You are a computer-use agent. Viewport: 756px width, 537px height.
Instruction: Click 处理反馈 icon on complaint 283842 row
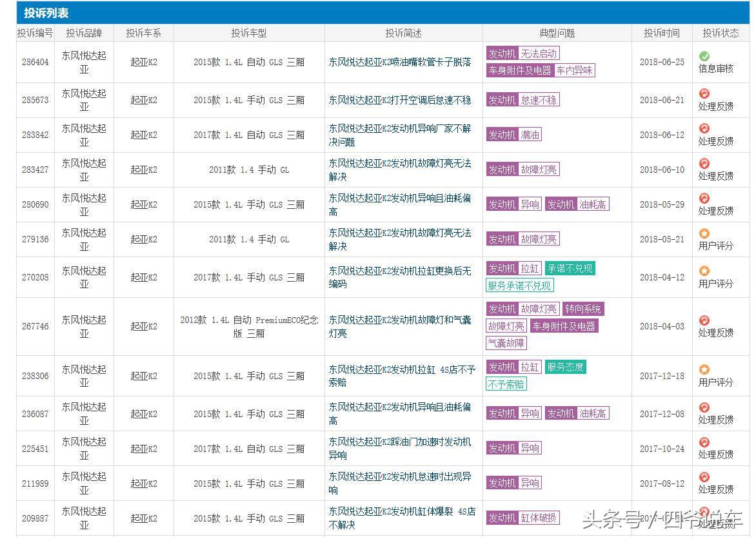(703, 128)
